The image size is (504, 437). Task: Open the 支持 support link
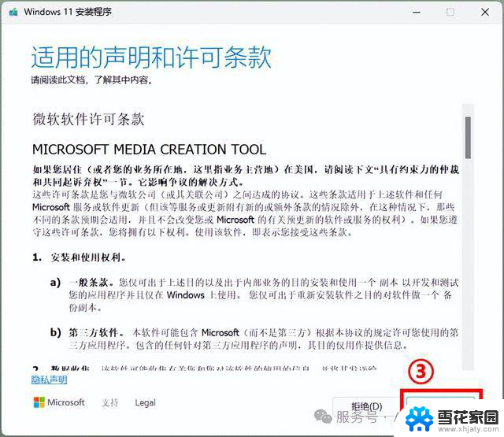point(110,402)
